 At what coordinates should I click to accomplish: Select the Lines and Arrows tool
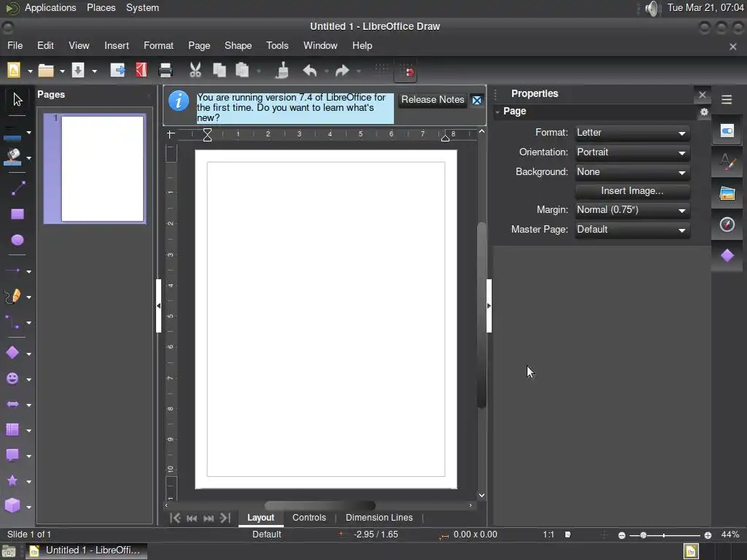click(12, 271)
